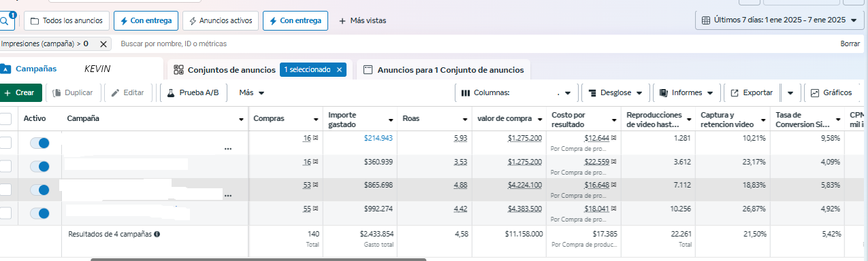Select the checkbox for the $992.274 row
Image resolution: width=868 pixels, height=261 pixels.
pyautogui.click(x=5, y=213)
